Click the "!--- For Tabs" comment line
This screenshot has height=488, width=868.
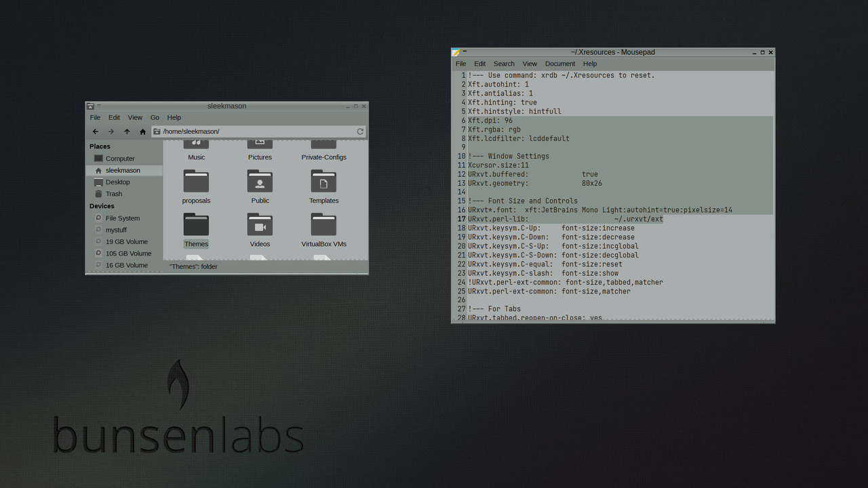[x=494, y=309]
